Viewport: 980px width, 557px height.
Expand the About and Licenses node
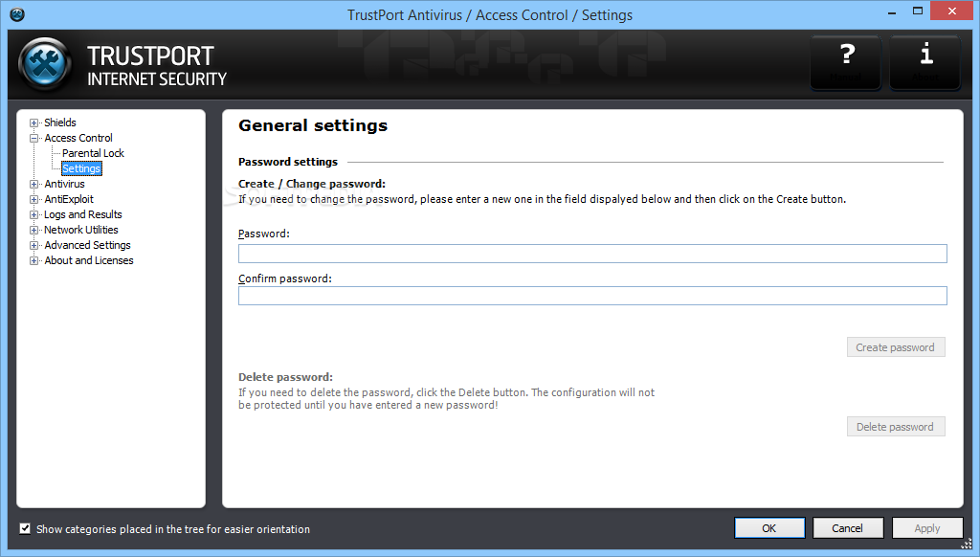[33, 260]
